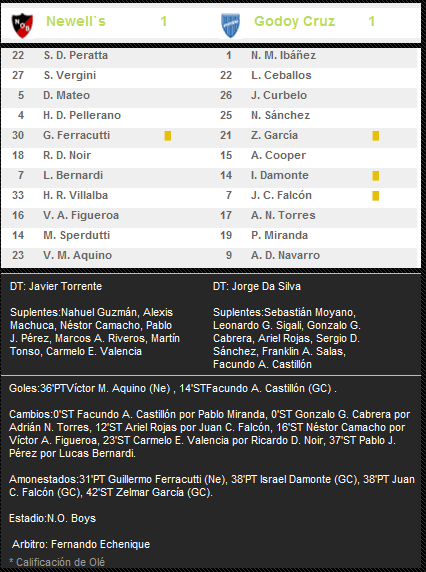This screenshot has height=572, width=426.
Task: Select player N. M. Ibáñez
Action: pos(283,55)
